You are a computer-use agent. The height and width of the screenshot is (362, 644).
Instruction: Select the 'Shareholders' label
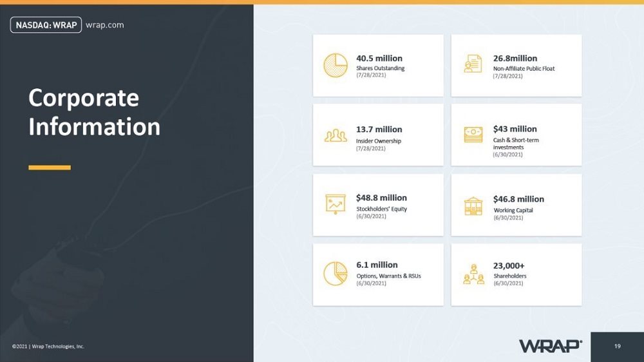tap(510, 276)
